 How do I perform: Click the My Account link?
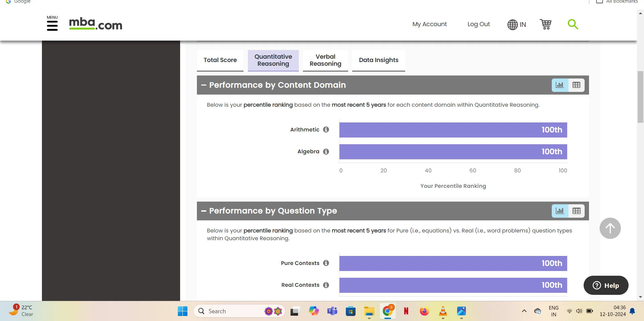coord(429,24)
